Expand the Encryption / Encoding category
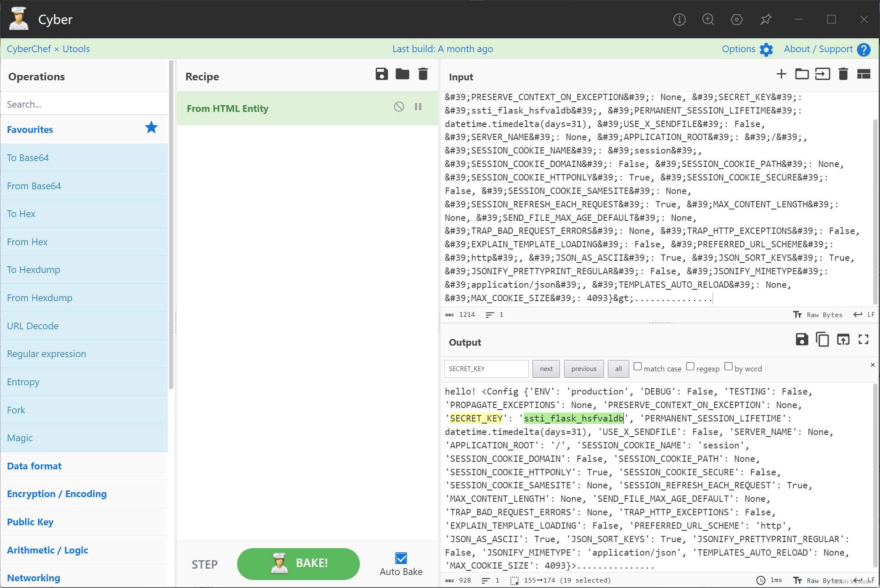Screen dimensions: 880x588 [57, 494]
